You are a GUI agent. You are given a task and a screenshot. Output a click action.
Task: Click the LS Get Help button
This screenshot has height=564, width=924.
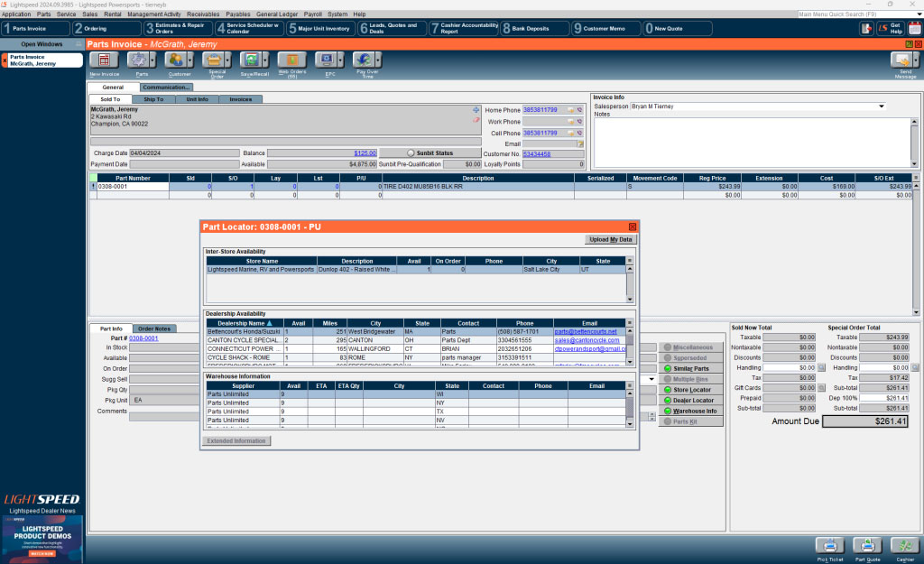coord(890,28)
